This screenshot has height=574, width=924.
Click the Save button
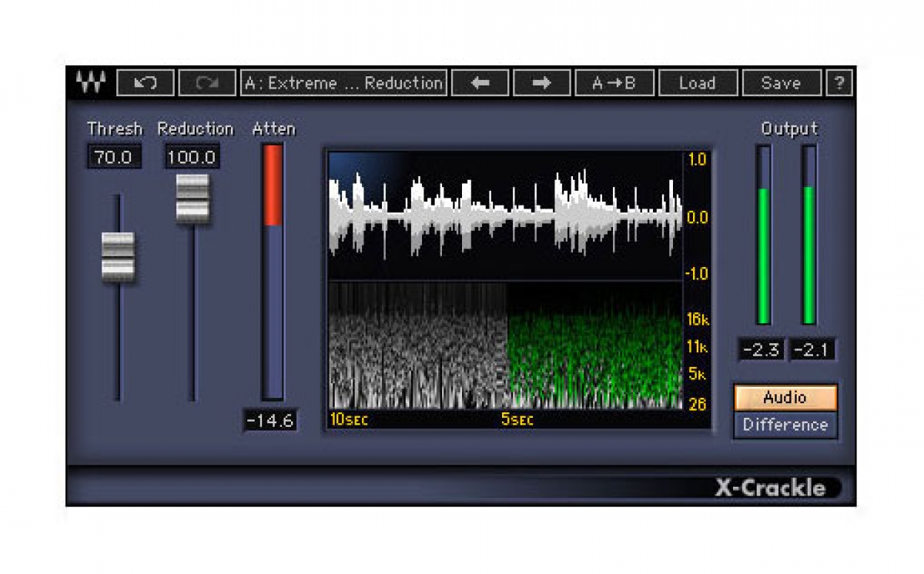[x=782, y=82]
